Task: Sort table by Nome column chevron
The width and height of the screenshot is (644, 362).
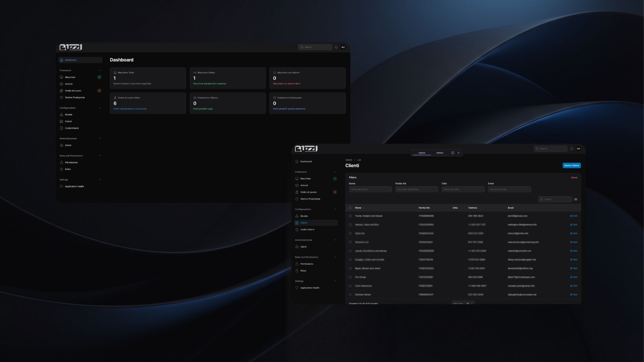Action: point(363,208)
